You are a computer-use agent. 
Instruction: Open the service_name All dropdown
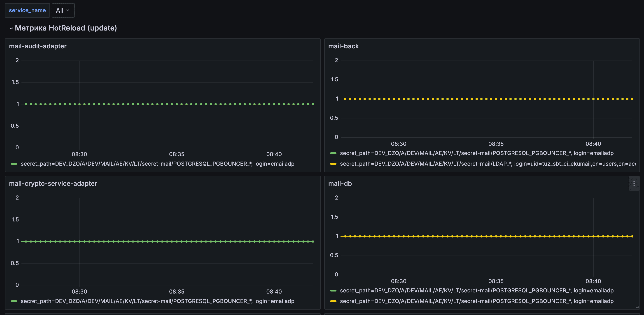coord(63,11)
